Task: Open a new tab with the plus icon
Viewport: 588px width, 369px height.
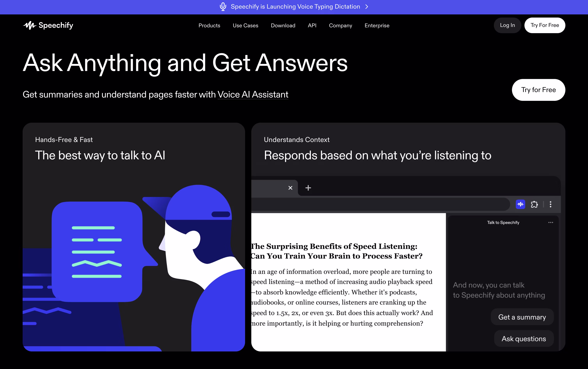Action: coord(308,188)
